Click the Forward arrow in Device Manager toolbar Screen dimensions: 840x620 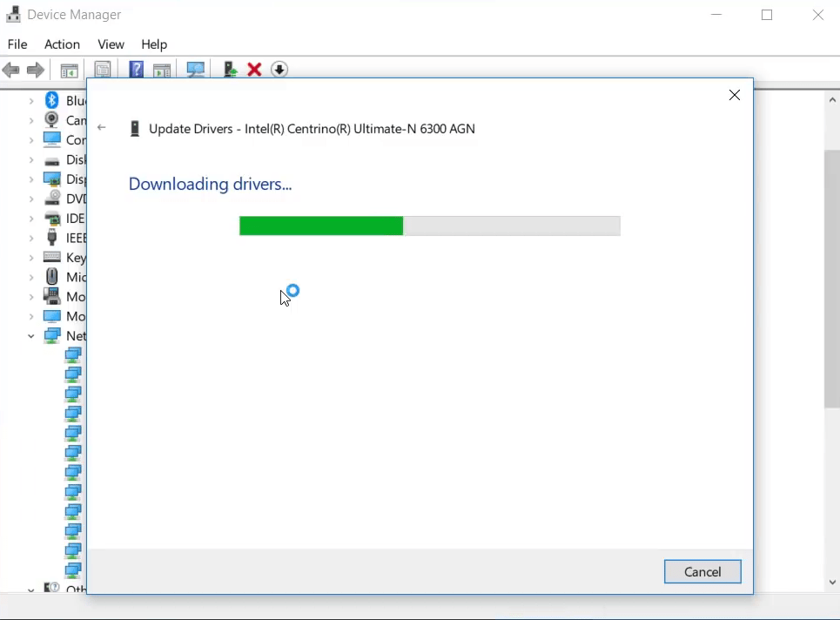point(36,70)
